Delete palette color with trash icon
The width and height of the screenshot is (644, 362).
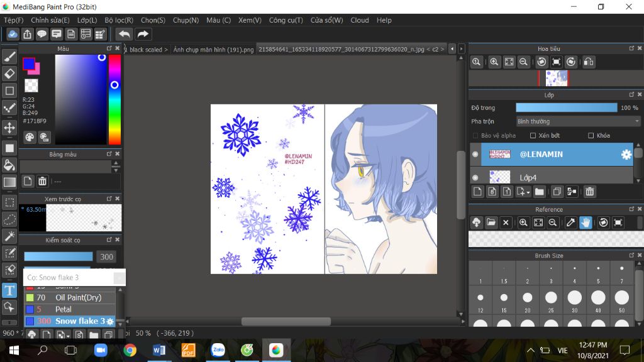(x=42, y=181)
